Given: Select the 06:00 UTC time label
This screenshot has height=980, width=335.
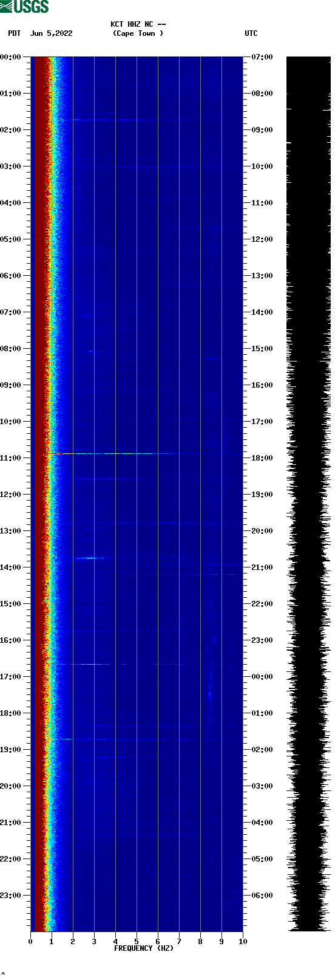Looking at the screenshot, I should 262,896.
